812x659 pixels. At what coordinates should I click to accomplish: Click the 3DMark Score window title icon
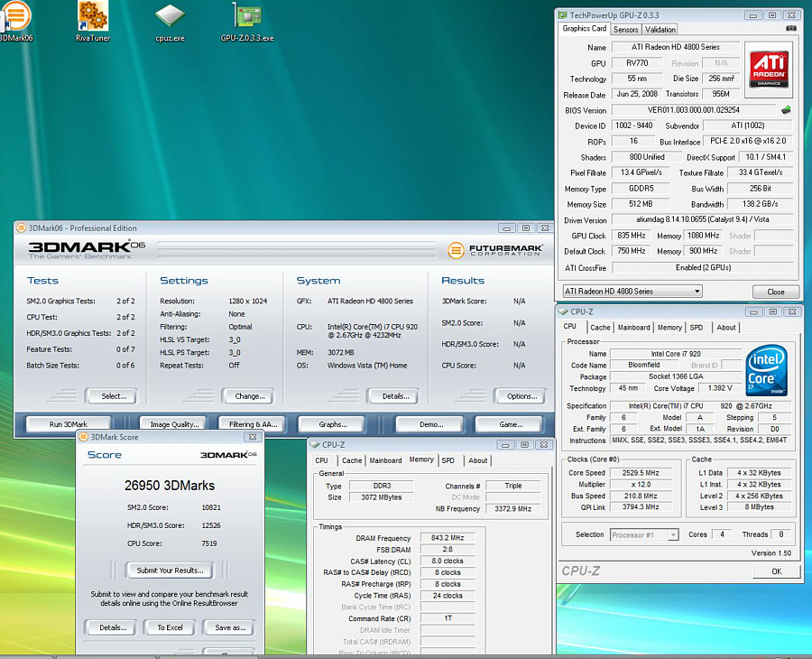pos(83,437)
